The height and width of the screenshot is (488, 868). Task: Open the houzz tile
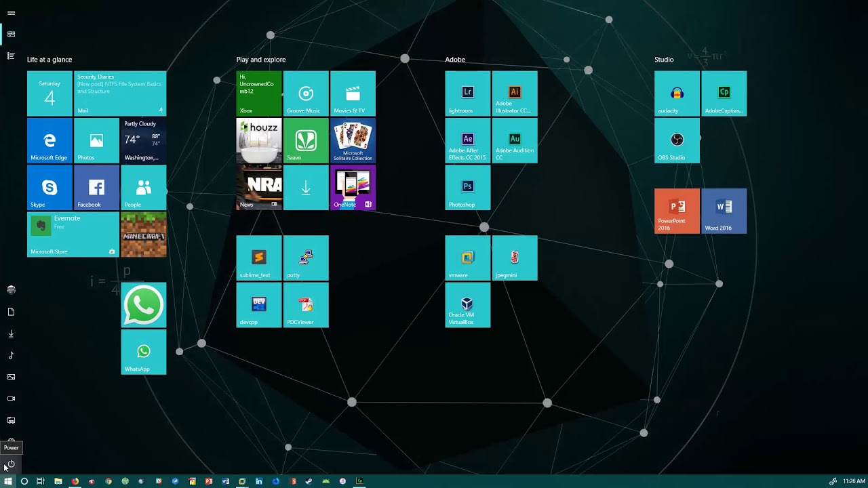tap(258, 140)
